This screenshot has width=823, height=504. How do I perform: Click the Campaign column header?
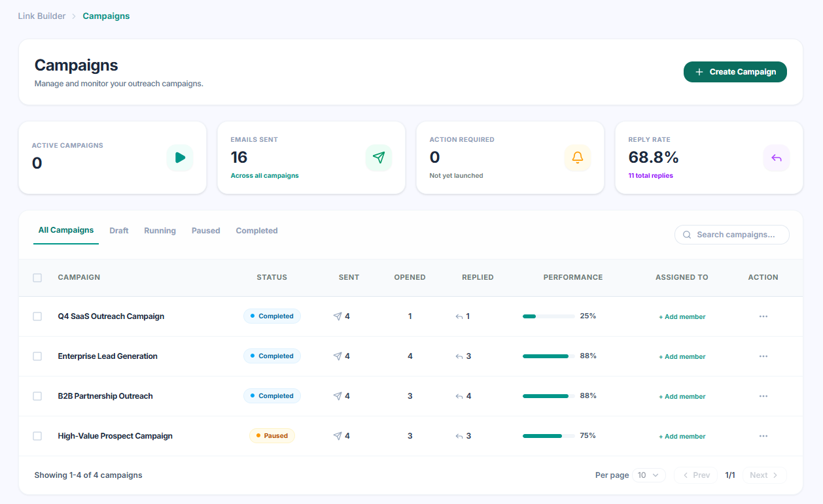[79, 278]
